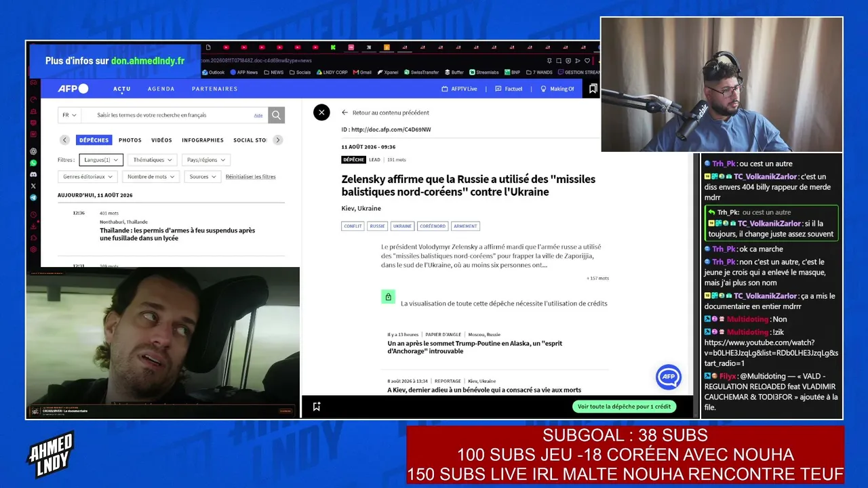
Task: Click the Aide link in search bar
Action: coord(258,116)
